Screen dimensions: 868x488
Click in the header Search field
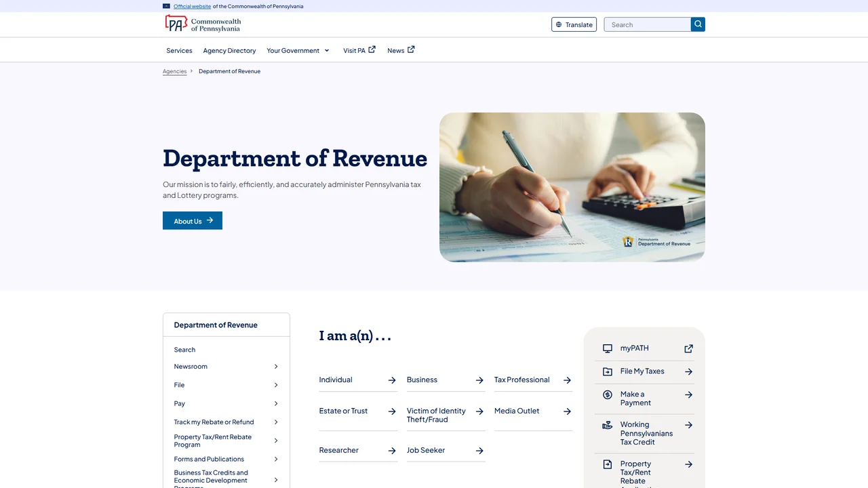(x=648, y=24)
